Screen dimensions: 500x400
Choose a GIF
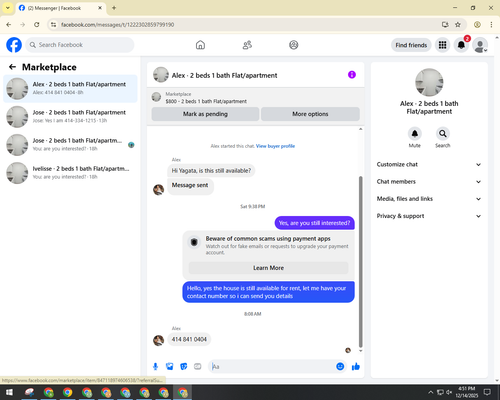(198, 367)
